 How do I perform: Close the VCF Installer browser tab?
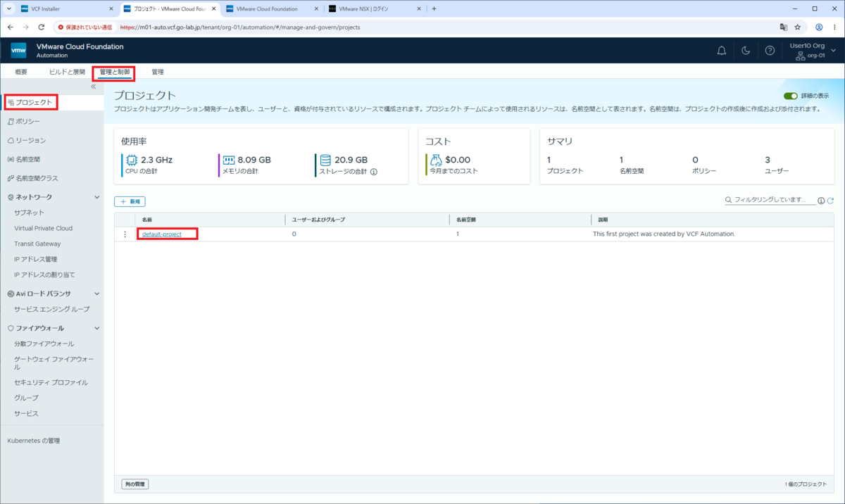[x=111, y=9]
